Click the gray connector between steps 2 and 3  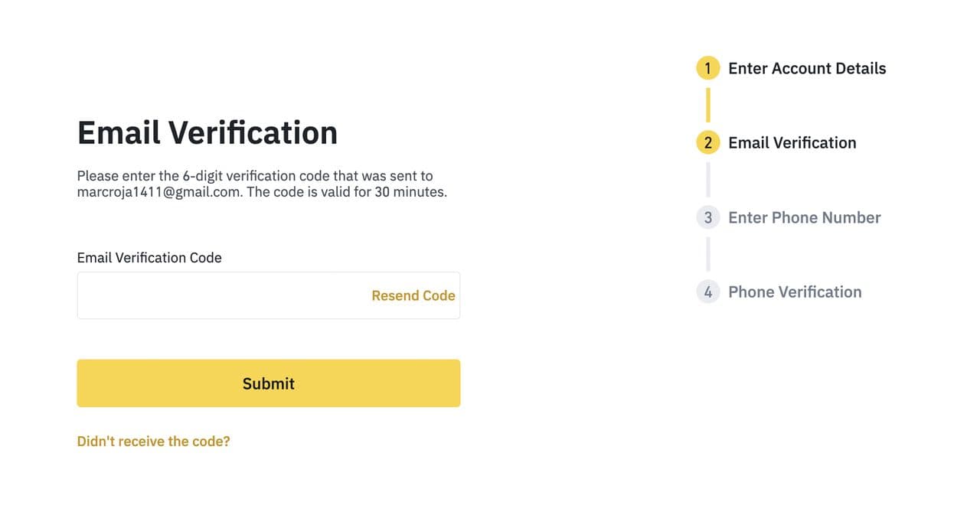tap(707, 180)
